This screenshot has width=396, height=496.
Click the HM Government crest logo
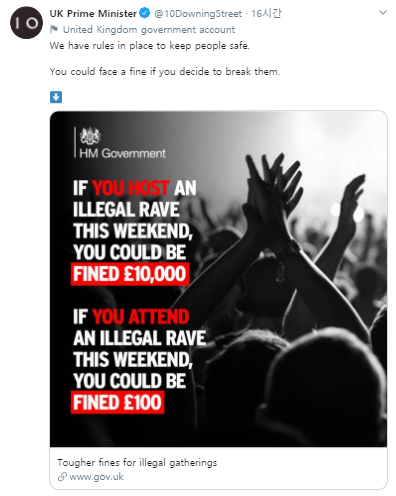[x=90, y=136]
